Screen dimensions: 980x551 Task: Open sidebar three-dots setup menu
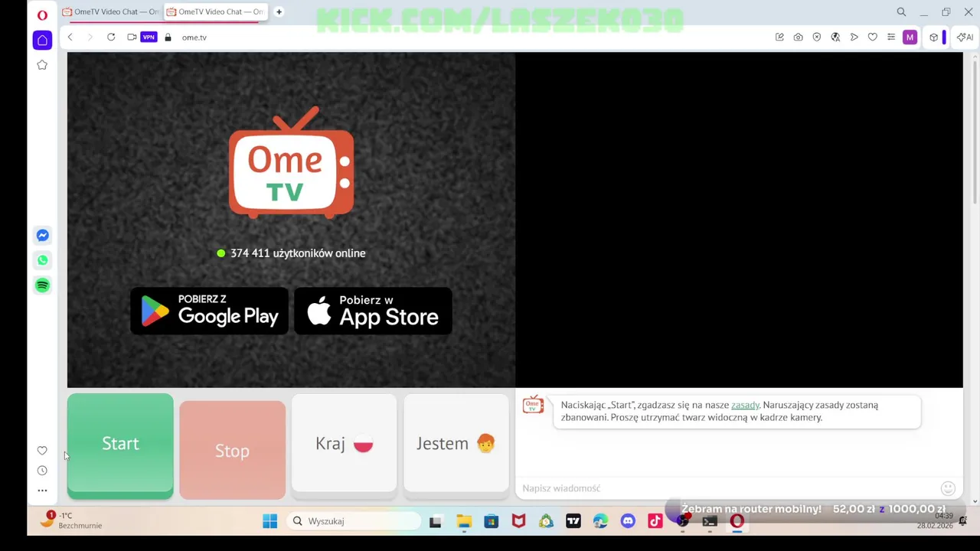(42, 491)
